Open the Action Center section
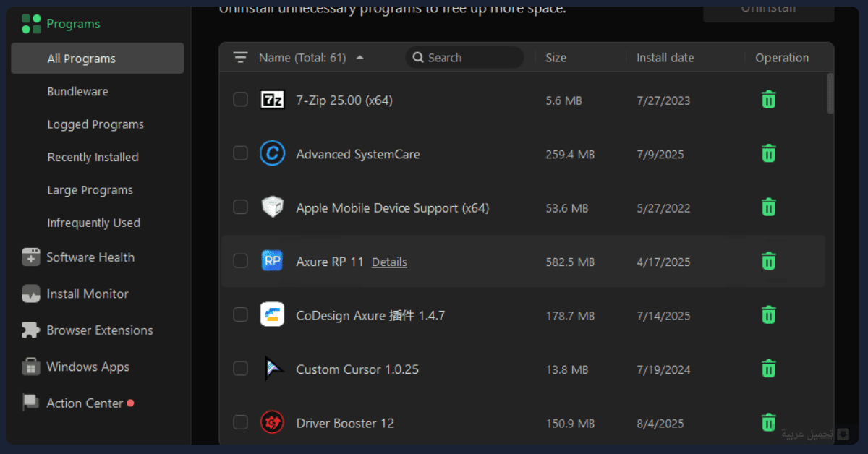868x454 pixels. pos(85,403)
